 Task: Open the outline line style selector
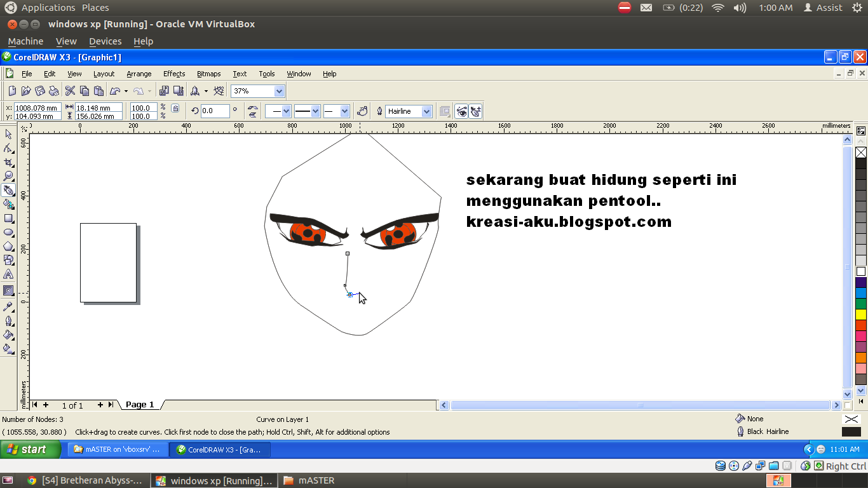point(308,111)
